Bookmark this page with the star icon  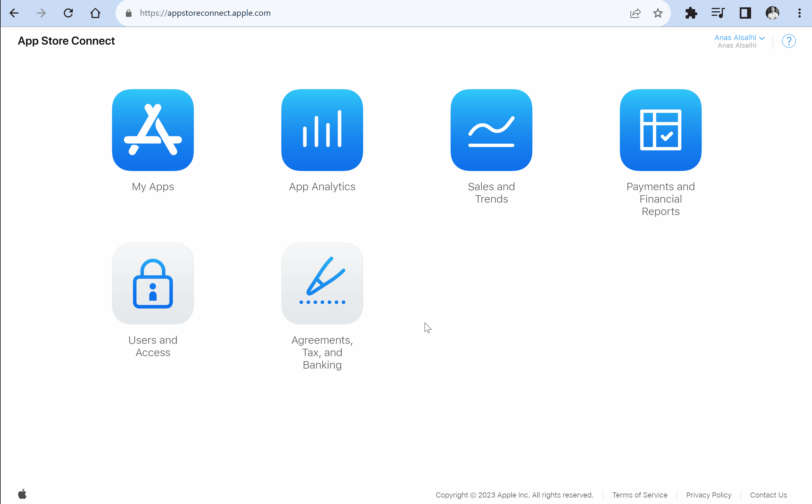658,13
